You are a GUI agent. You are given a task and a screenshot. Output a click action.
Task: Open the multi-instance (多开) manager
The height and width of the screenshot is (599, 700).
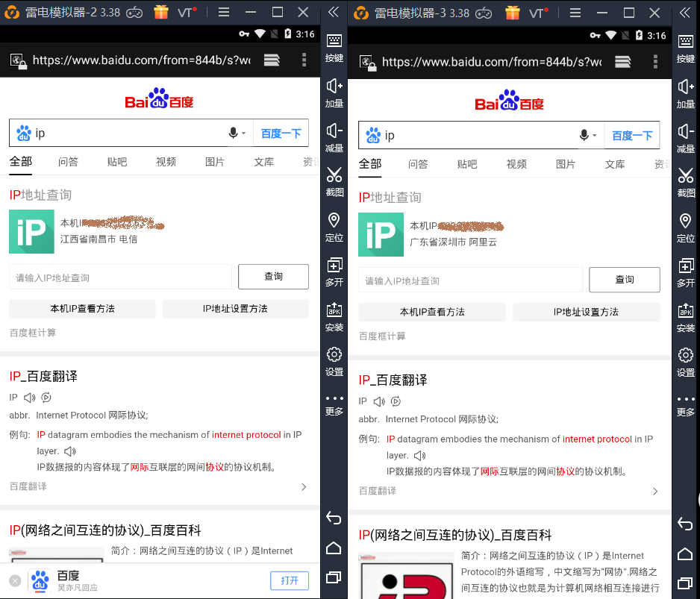(x=334, y=266)
